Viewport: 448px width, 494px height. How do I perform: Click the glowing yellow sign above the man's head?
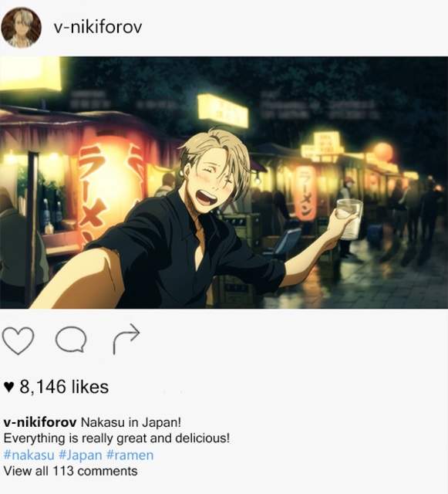pos(223,111)
